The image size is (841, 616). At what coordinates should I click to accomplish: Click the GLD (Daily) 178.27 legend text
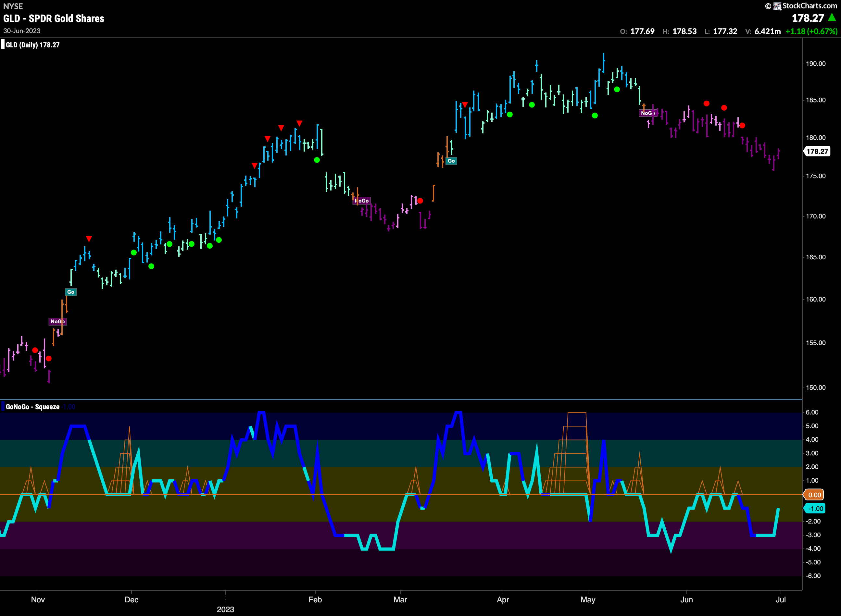click(x=33, y=45)
